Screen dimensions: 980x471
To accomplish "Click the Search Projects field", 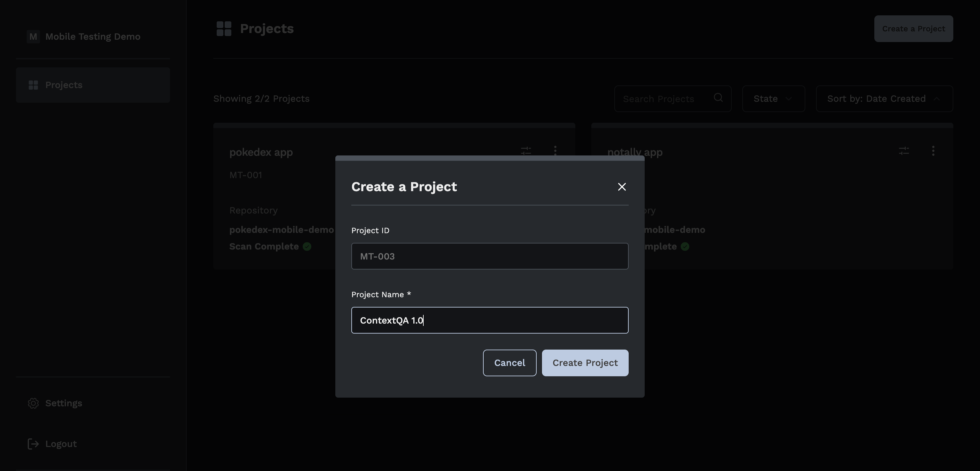I will coord(664,99).
